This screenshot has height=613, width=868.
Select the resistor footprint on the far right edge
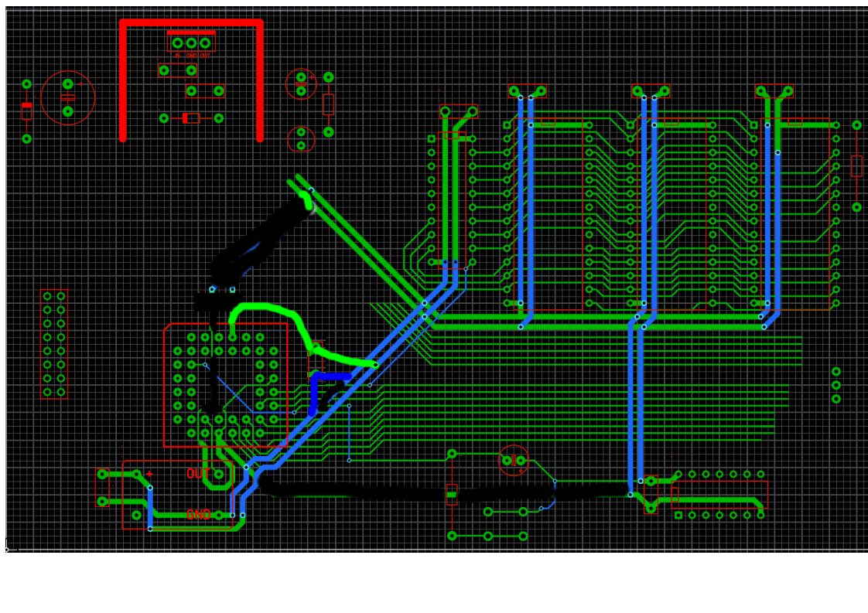856,166
